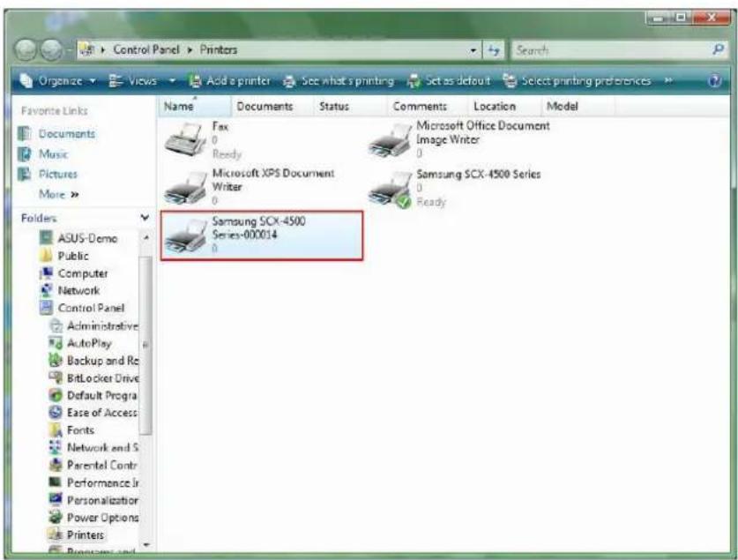Open Backup and Restore tree item
The width and height of the screenshot is (738, 560).
(x=93, y=361)
